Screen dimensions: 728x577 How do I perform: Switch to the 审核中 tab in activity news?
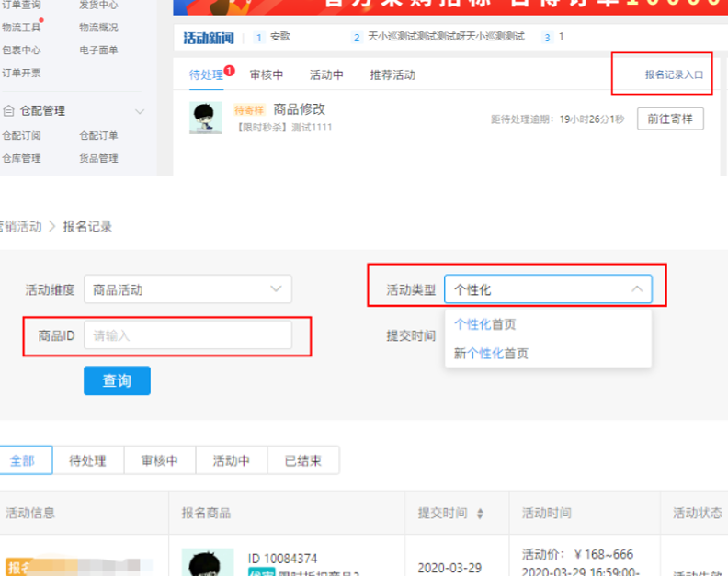coord(267,75)
